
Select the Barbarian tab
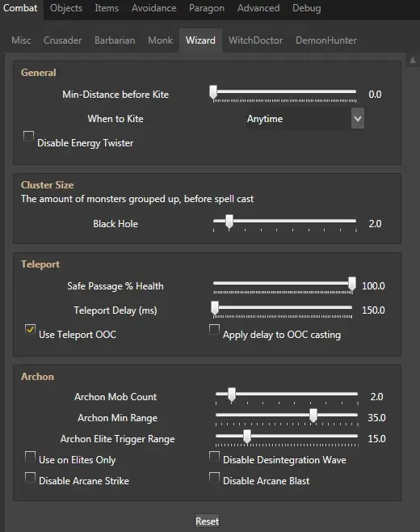point(115,40)
